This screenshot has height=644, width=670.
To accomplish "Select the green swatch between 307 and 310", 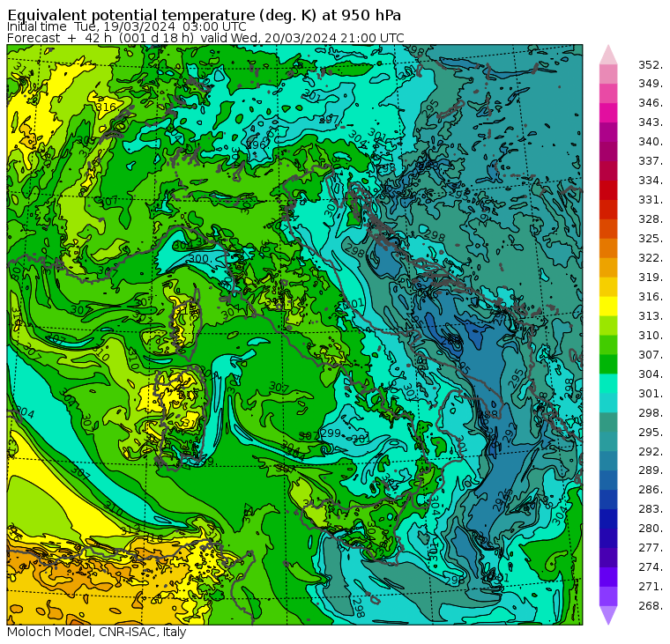I will (608, 345).
